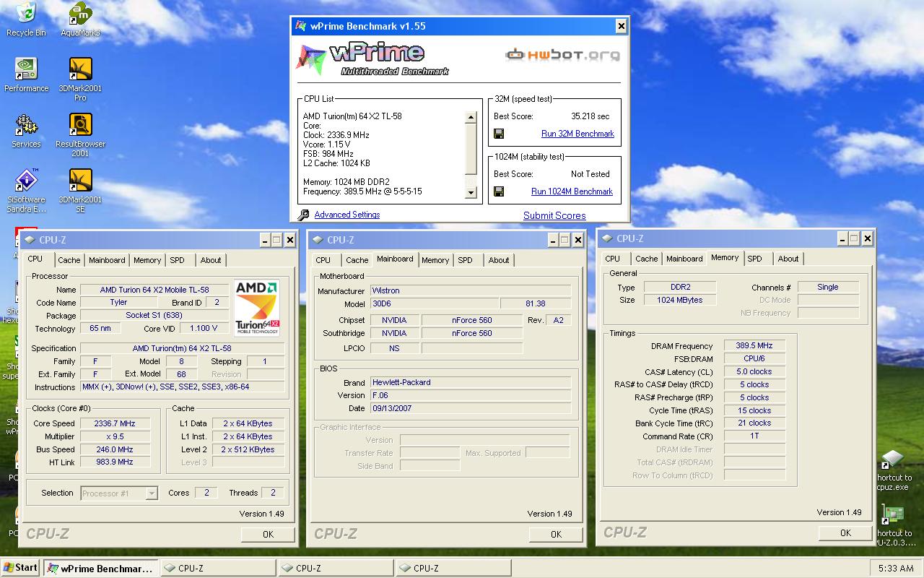
Task: Launch 3DMark2001 Pro shortcut
Action: coord(80,79)
